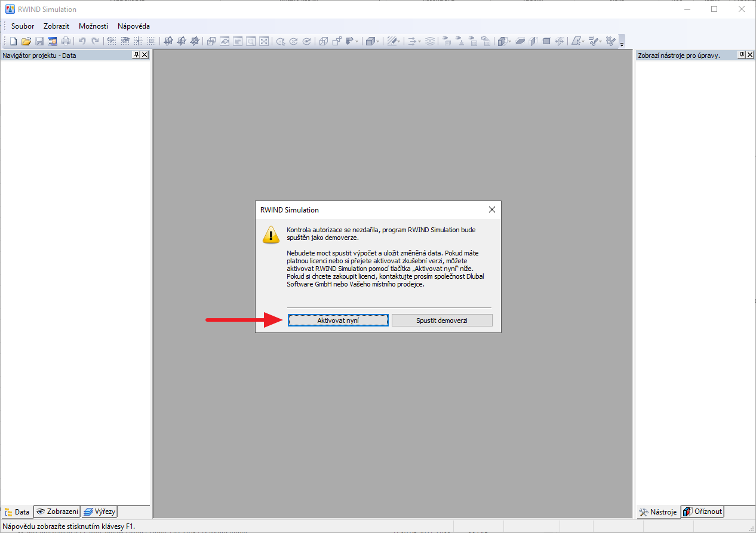Click the solid square front view icon
The height and width of the screenshot is (533, 756).
546,41
